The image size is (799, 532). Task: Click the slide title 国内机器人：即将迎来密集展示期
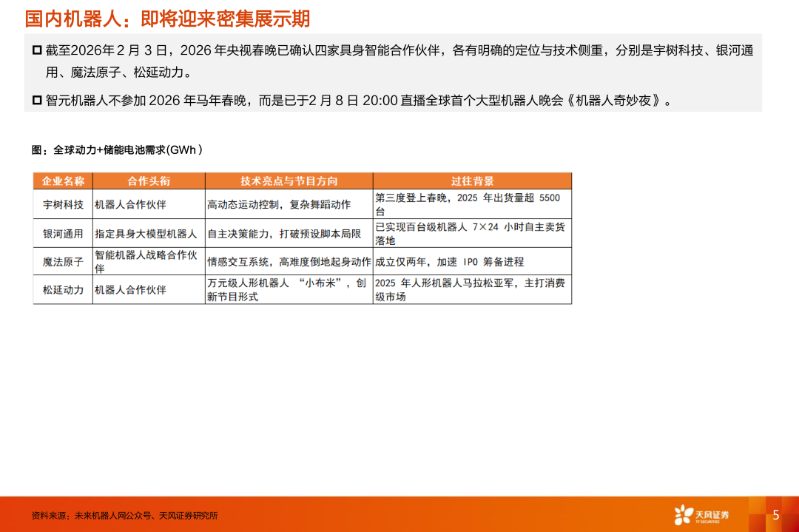pos(167,18)
